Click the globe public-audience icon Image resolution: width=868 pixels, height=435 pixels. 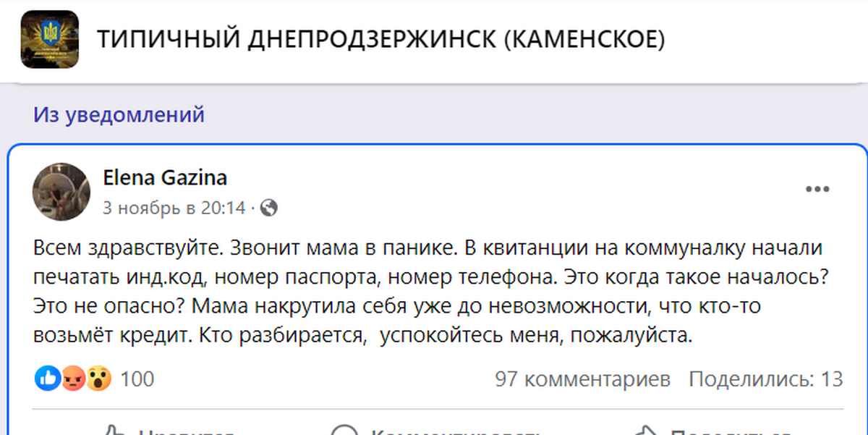(x=268, y=208)
